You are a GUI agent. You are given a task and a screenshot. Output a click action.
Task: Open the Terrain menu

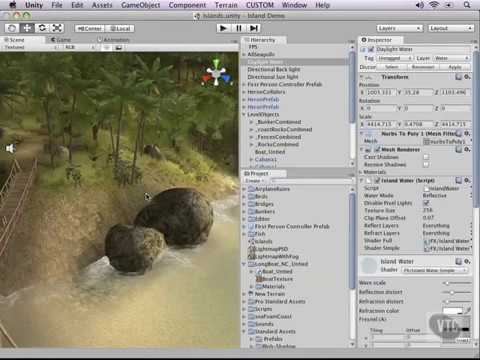(x=226, y=5)
